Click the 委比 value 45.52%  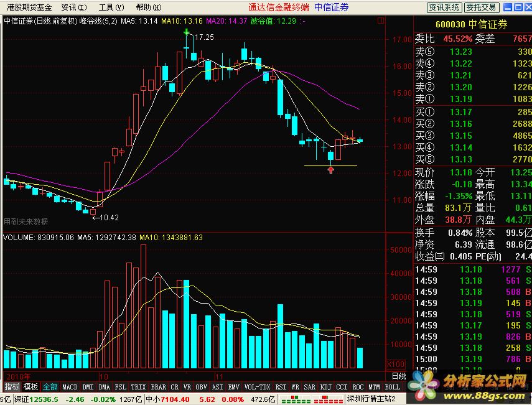coord(458,39)
